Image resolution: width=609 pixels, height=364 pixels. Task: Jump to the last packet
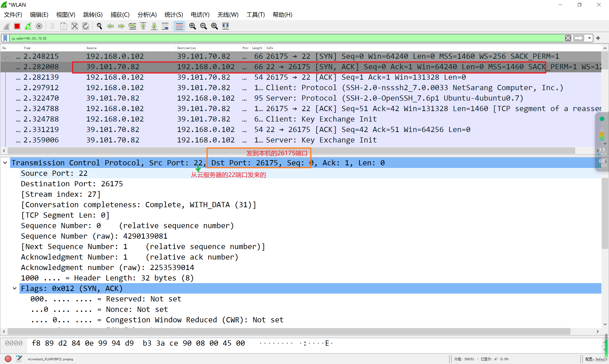point(154,26)
